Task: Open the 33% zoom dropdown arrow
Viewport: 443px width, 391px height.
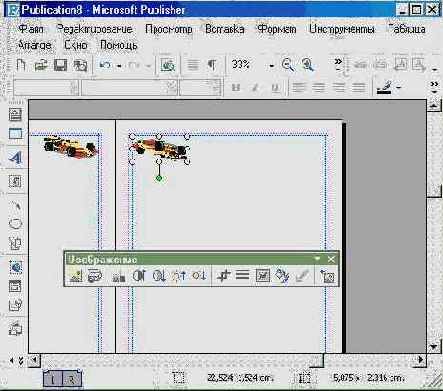Action: tap(272, 66)
